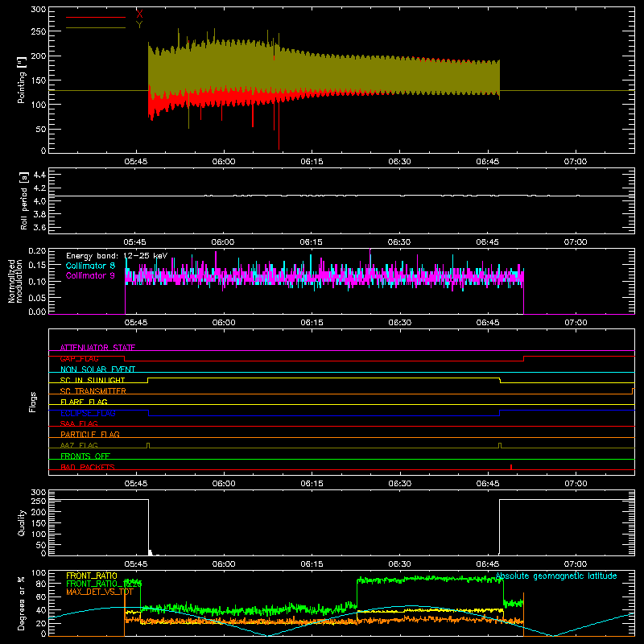The height and width of the screenshot is (644, 644).
Task: Click the 300 tick value on pointing axis
Action: pyautogui.click(x=39, y=10)
